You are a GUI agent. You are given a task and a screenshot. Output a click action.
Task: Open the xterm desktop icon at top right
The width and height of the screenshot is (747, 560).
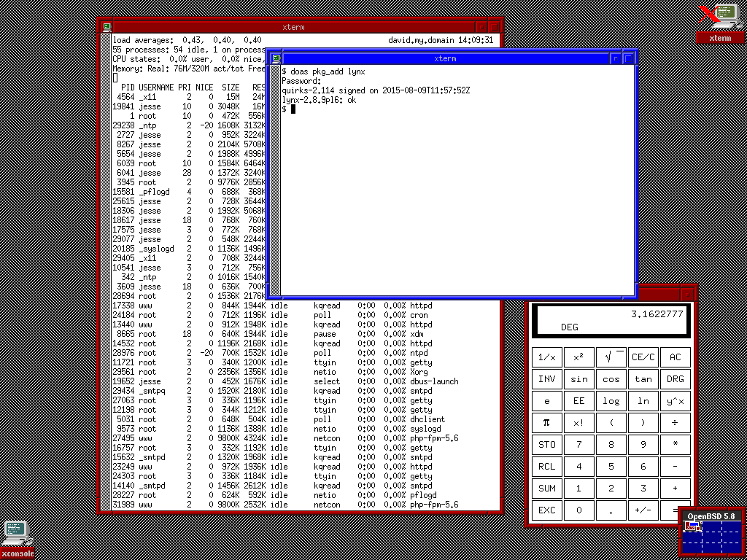(720, 23)
